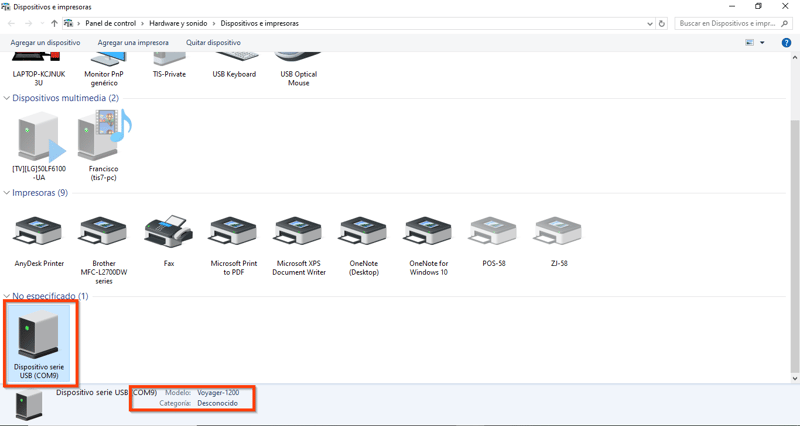Click the back navigation arrow
The height and width of the screenshot is (426, 800).
pyautogui.click(x=12, y=23)
